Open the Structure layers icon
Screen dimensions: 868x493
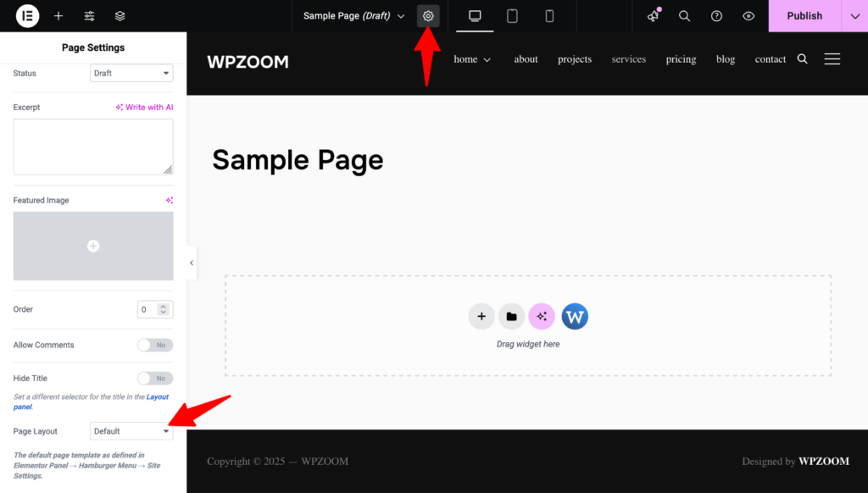tap(120, 16)
